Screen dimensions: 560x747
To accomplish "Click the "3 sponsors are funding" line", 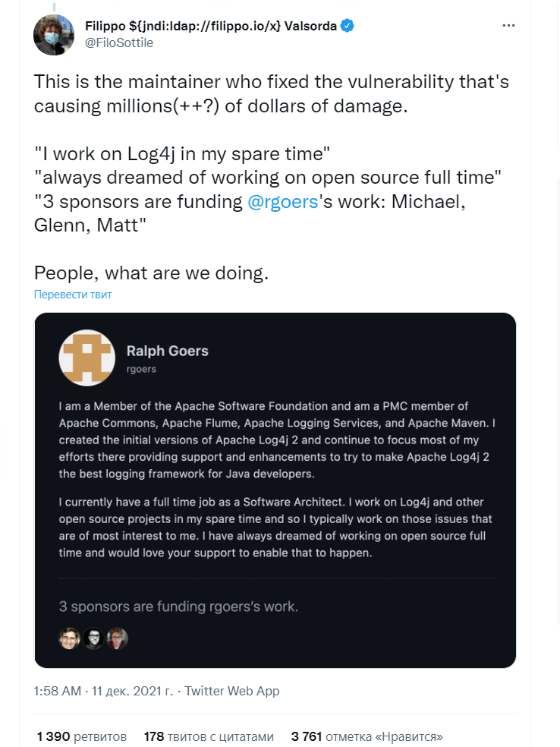I will point(178,607).
